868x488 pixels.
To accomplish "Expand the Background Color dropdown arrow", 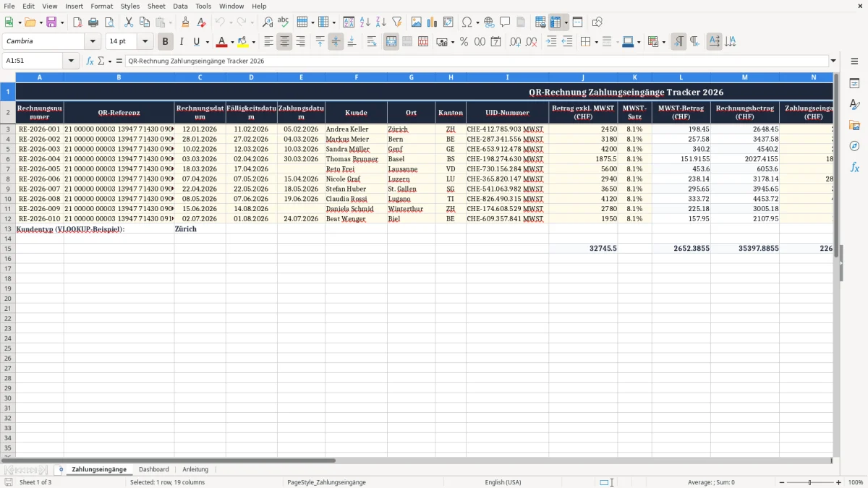I will (x=253, y=42).
